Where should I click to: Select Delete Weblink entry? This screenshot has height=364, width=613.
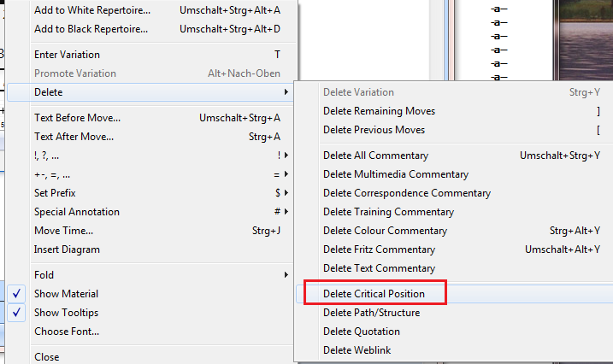click(357, 350)
